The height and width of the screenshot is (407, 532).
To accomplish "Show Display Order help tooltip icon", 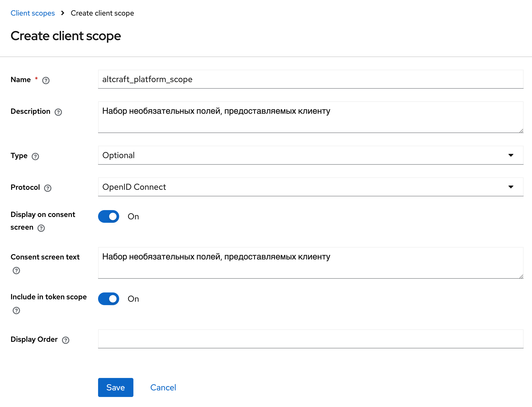I will tap(66, 340).
